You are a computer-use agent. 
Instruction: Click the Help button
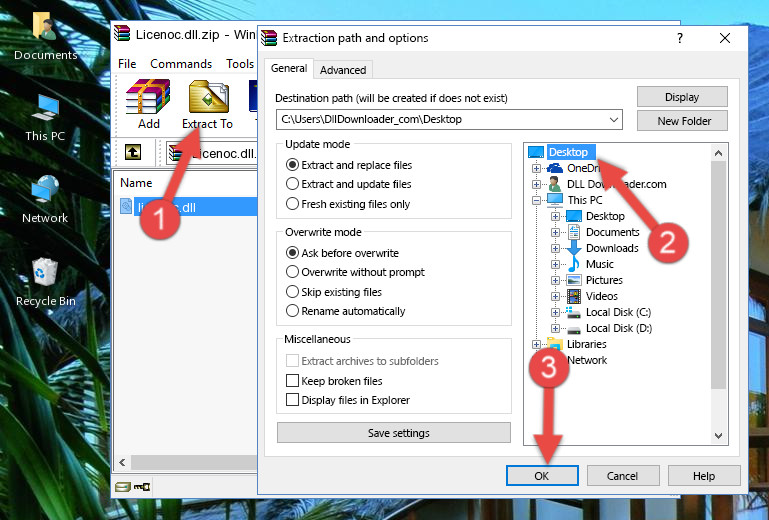[704, 476]
